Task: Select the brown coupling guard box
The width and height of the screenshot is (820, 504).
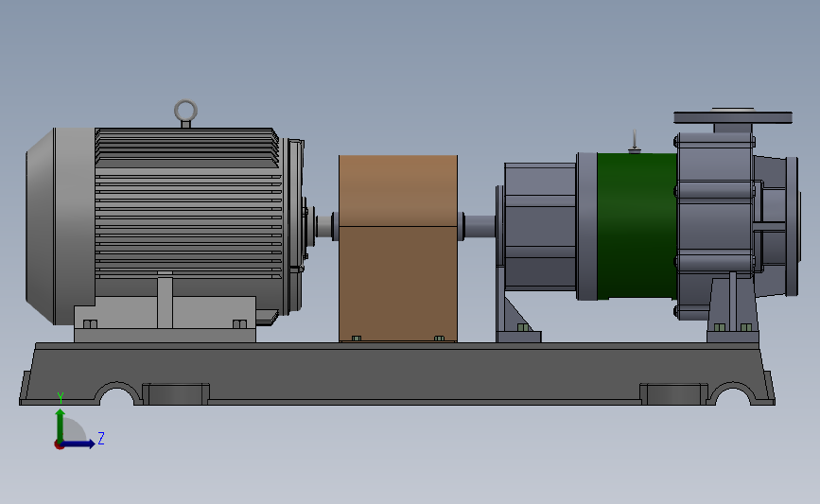Action: (x=398, y=249)
